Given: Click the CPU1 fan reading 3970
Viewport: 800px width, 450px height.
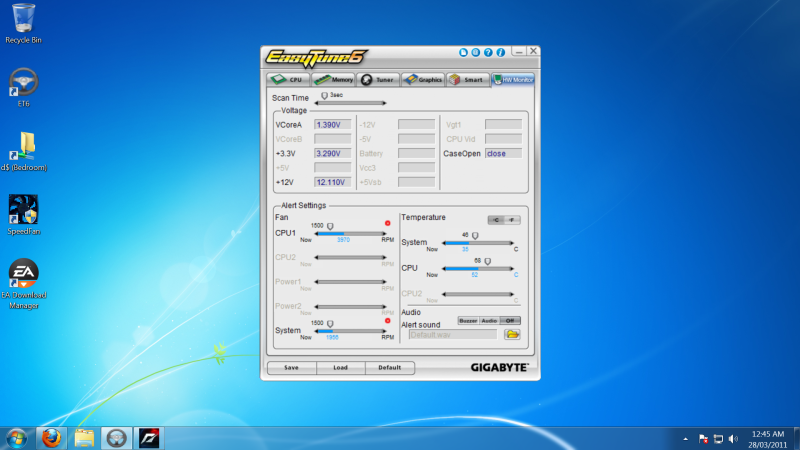Looking at the screenshot, I should coord(343,240).
